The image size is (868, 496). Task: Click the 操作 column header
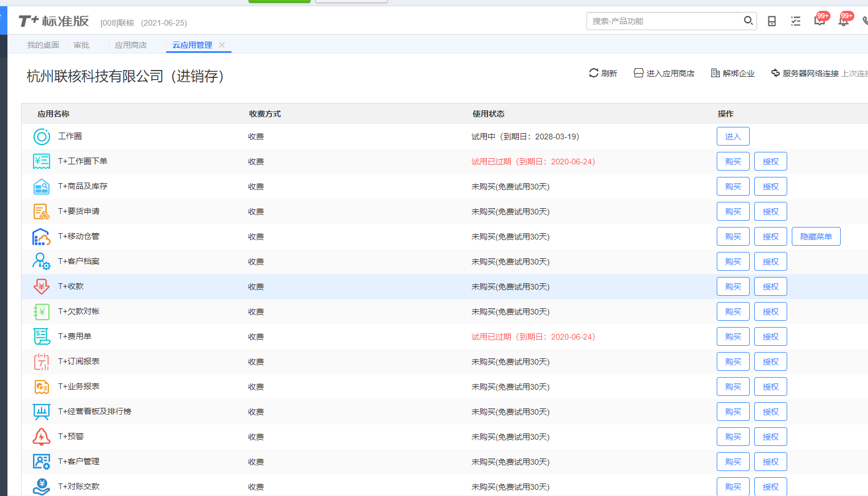click(x=726, y=114)
